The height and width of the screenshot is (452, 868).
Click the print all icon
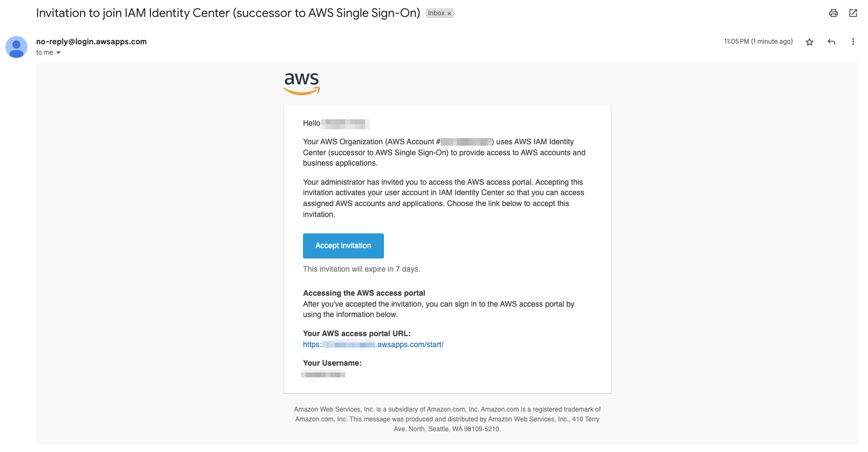(833, 13)
